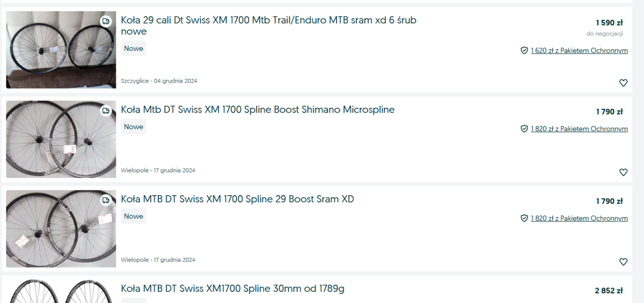Click delivery badge on Sram XD listing thumbnail
This screenshot has height=303, width=644.
pyautogui.click(x=106, y=201)
